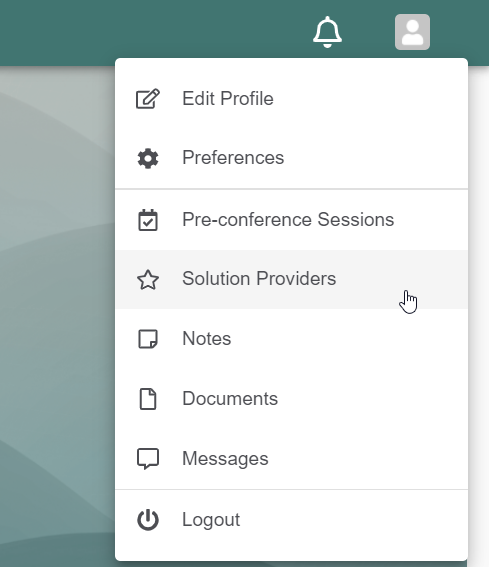
Task: Click the pencil icon beside Edit Profile
Action: [x=148, y=98]
